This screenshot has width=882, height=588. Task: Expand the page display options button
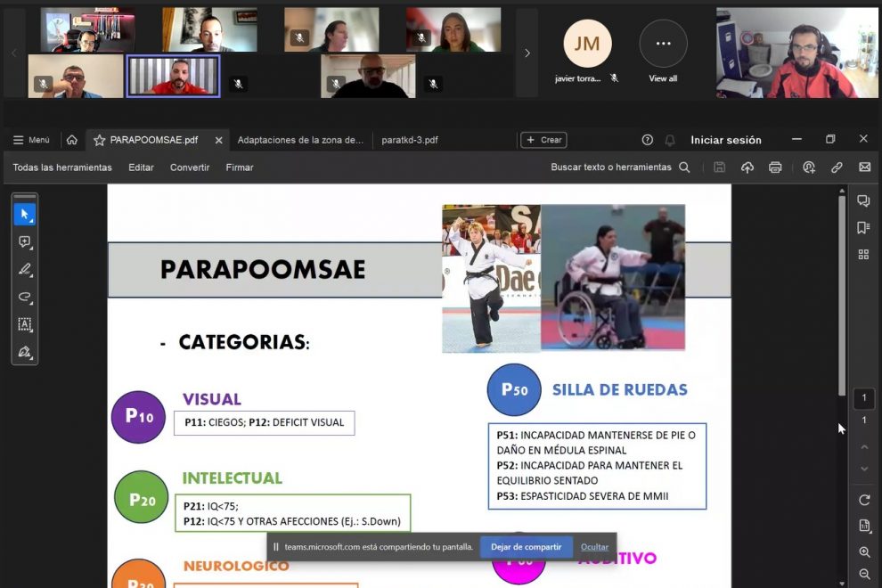coord(863,526)
